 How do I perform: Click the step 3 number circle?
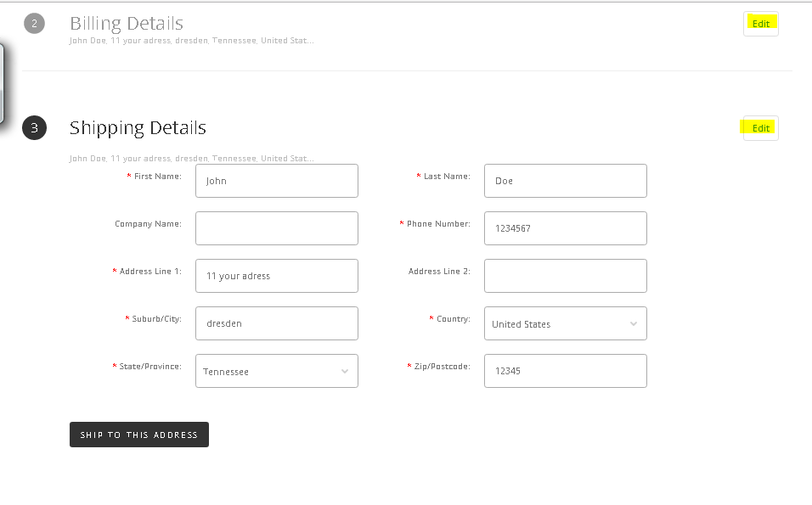pyautogui.click(x=34, y=128)
